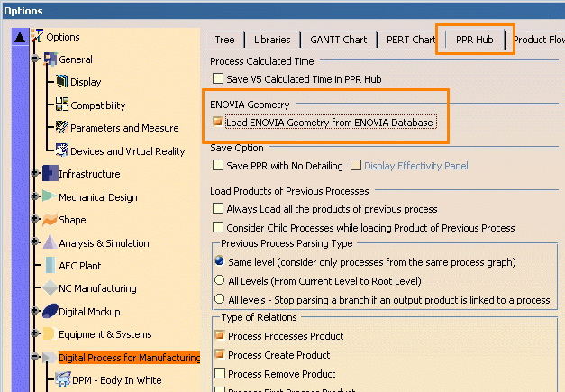Select Same level parsing type radio
565x392 pixels.
[220, 260]
